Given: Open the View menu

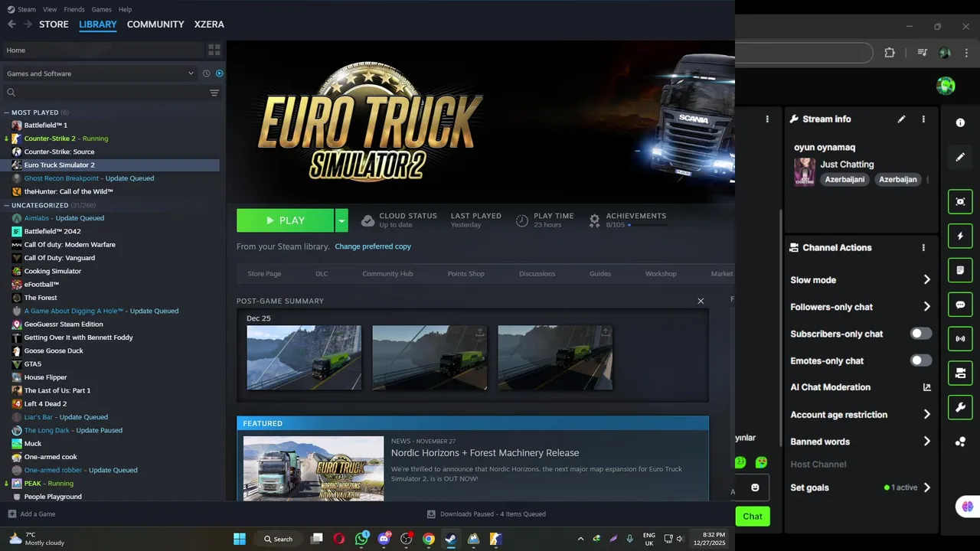Looking at the screenshot, I should click(50, 9).
